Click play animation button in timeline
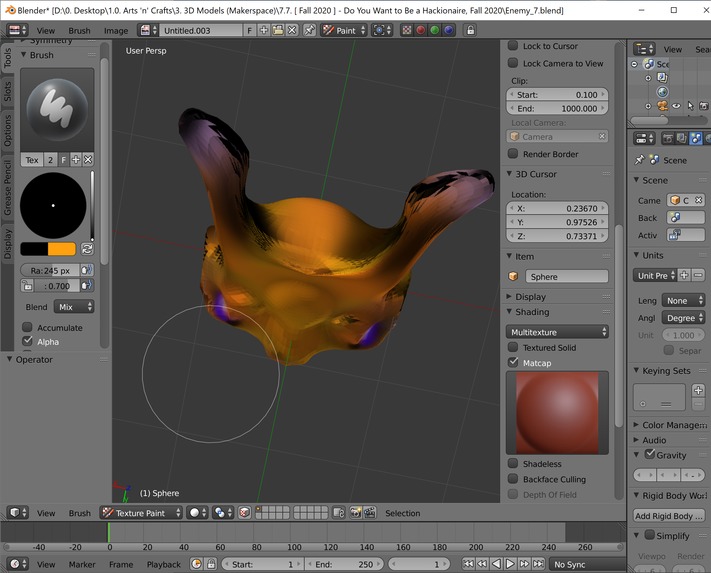The image size is (711, 573). (x=510, y=564)
